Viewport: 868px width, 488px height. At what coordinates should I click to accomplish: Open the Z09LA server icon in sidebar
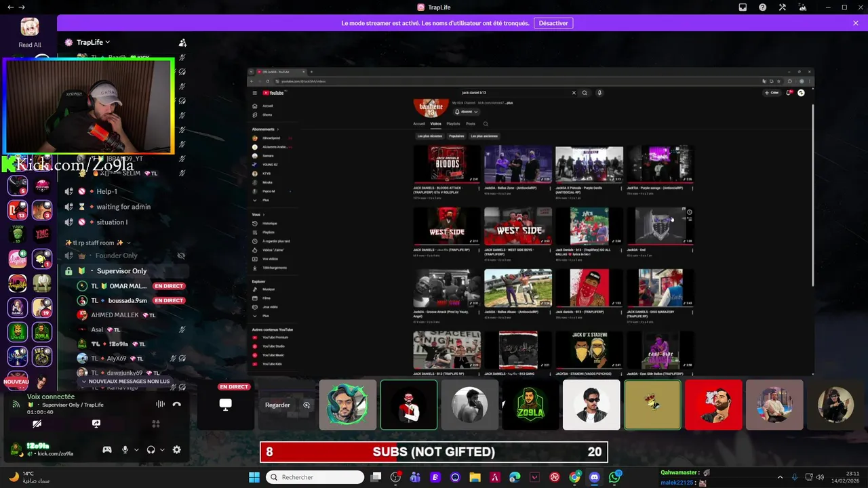(x=42, y=332)
